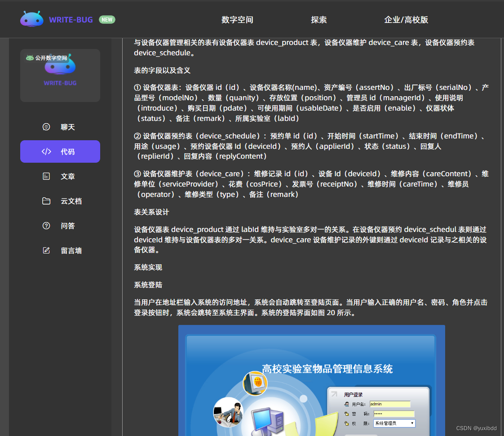Open the 系统管理员 permission dropdown

point(413,423)
